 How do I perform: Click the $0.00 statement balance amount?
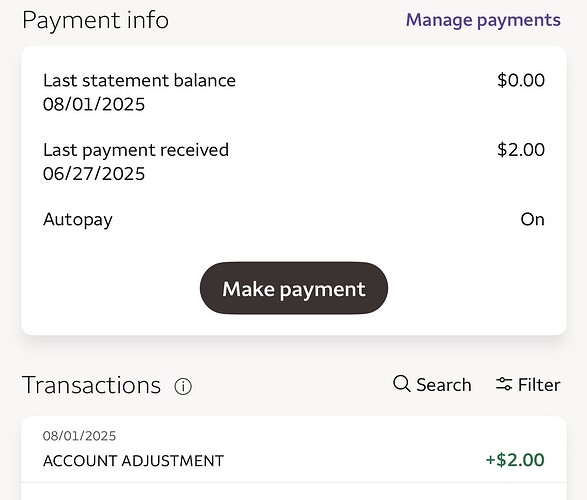point(521,80)
